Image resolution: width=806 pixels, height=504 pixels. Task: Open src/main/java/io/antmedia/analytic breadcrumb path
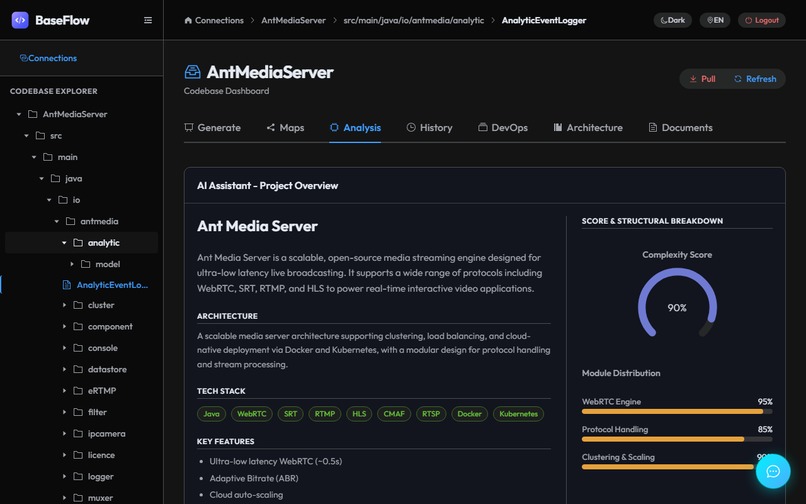coord(414,21)
